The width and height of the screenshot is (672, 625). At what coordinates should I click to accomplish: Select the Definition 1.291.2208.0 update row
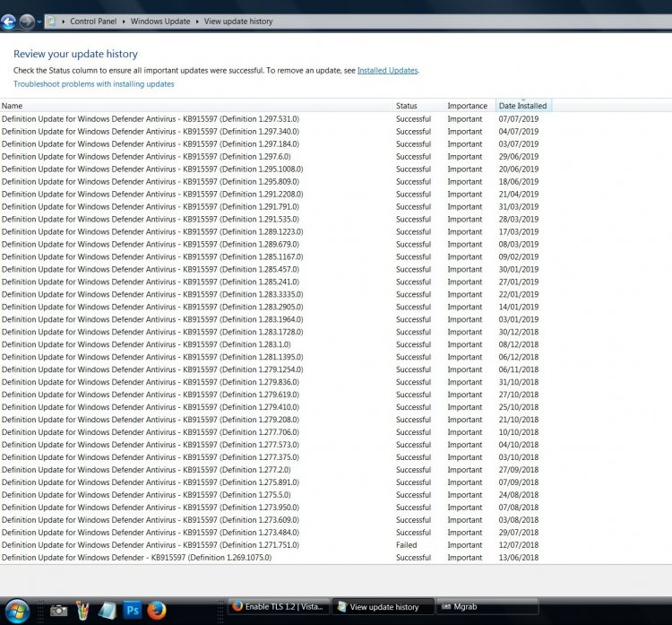[x=276, y=194]
